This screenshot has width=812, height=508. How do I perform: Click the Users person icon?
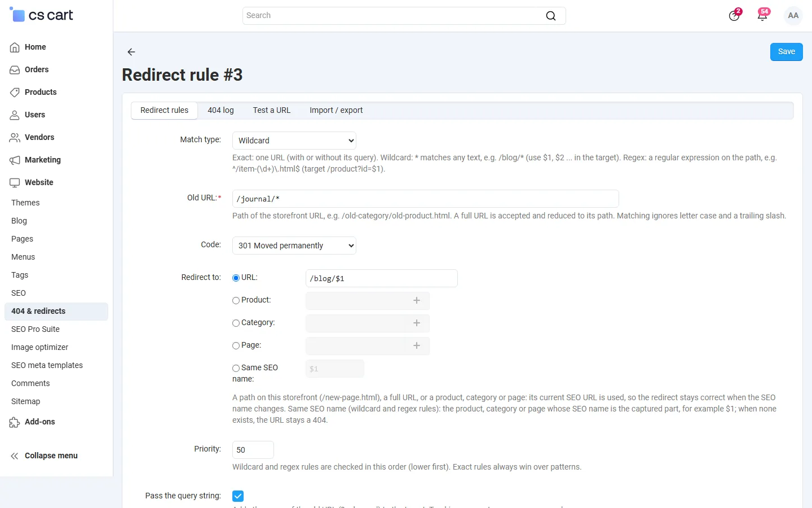(x=15, y=115)
